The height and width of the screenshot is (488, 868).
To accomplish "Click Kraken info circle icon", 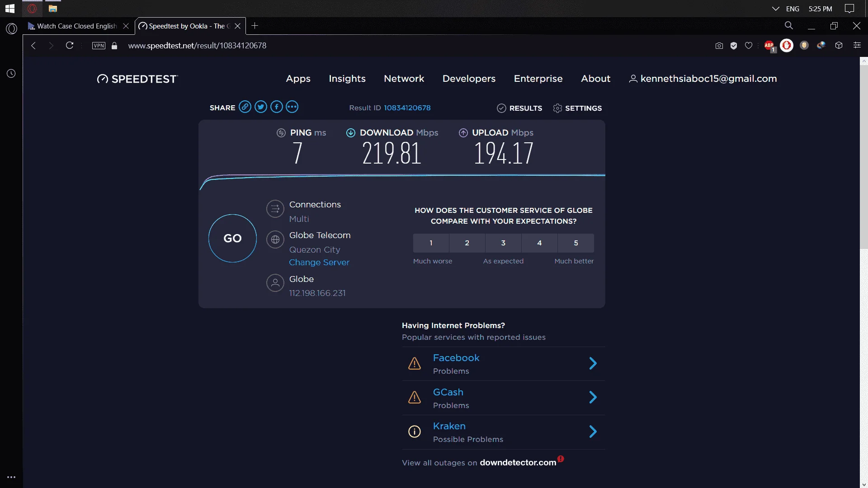I will (x=415, y=432).
